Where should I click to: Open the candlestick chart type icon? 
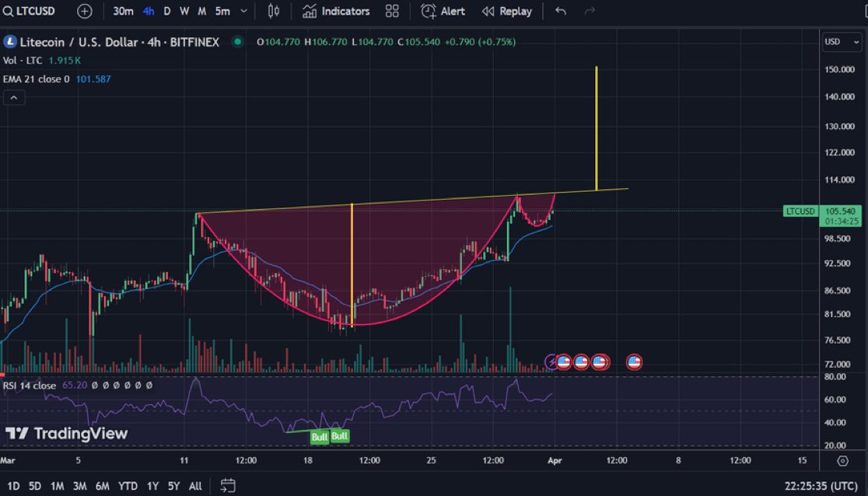274,11
